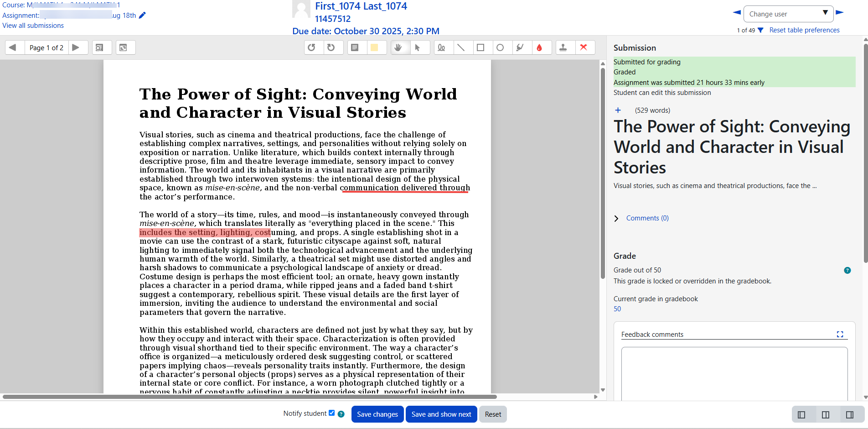Activate the Drag/pan hand tool
868x429 pixels.
tap(398, 47)
